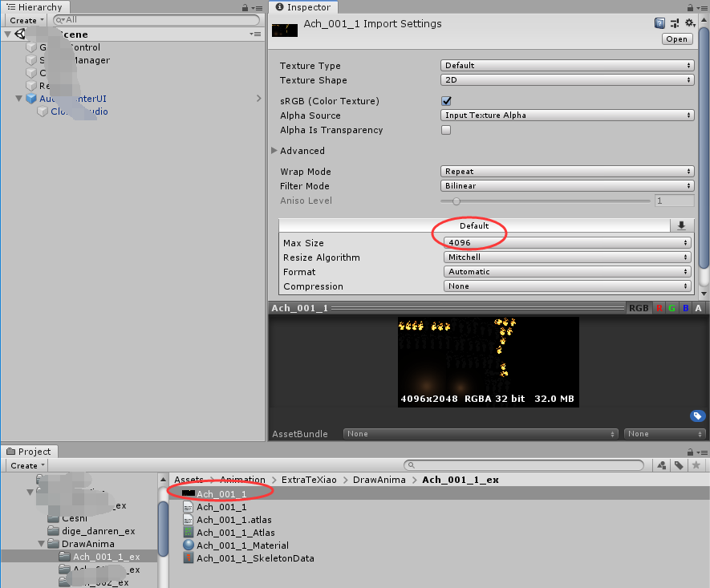710x588 pixels.
Task: Click the Project panel lock icon
Action: click(690, 452)
